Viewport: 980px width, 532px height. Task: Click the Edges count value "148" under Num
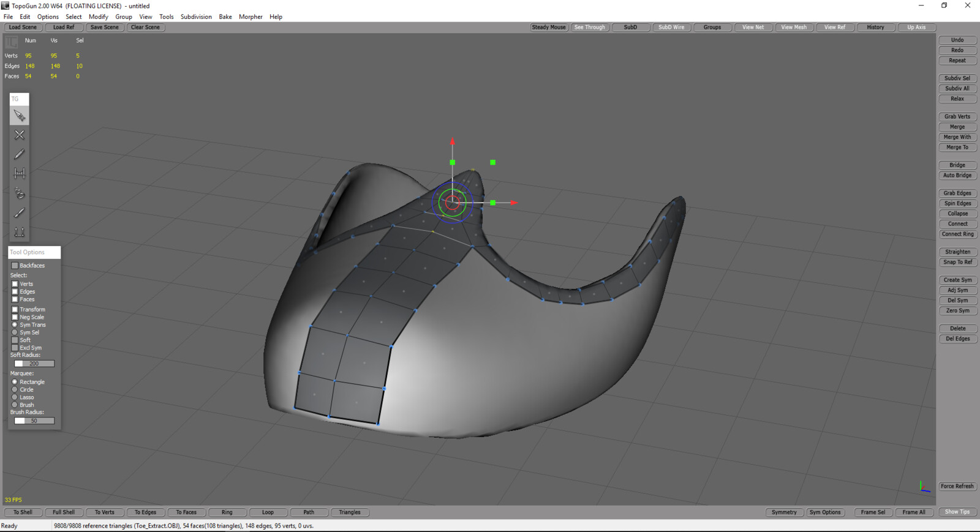coord(30,66)
